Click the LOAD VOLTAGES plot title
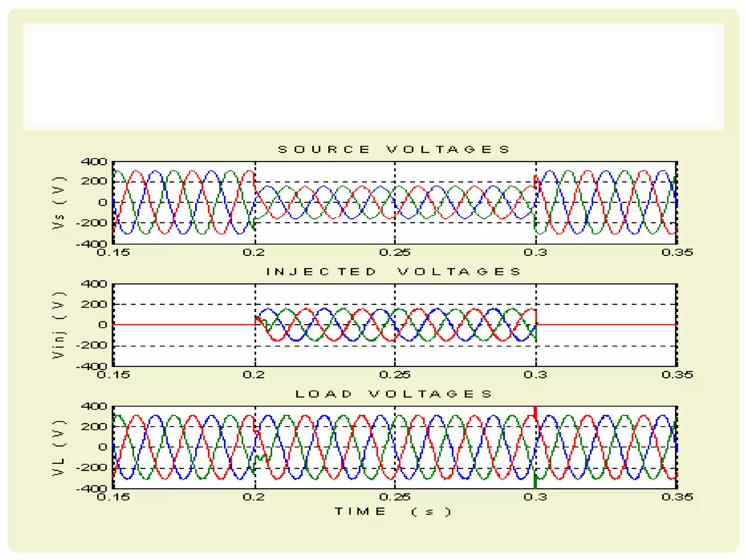 [x=394, y=394]
